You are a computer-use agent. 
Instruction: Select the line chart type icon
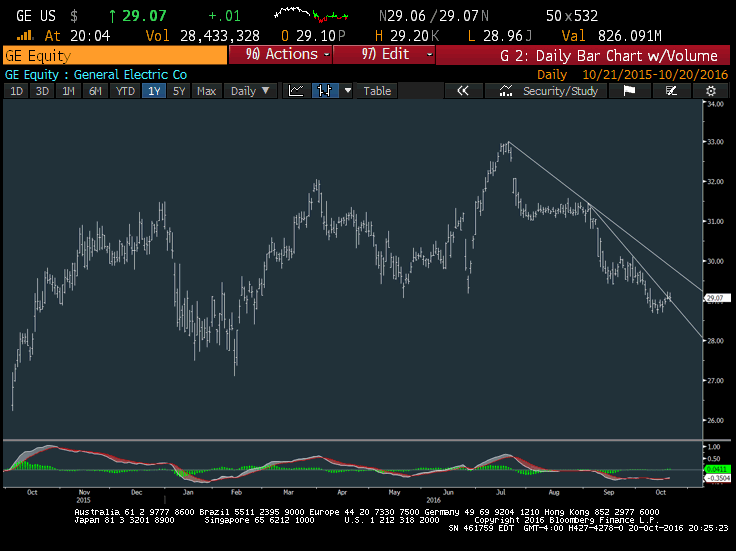[x=296, y=91]
